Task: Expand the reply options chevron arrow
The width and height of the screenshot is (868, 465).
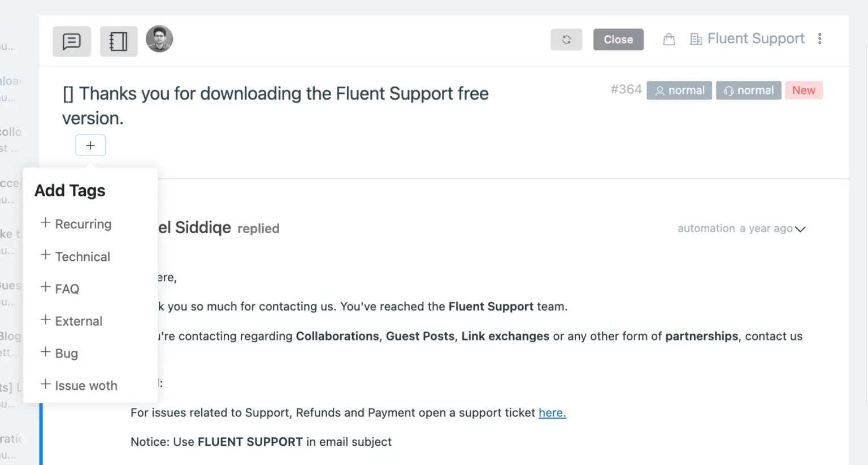Action: click(800, 229)
